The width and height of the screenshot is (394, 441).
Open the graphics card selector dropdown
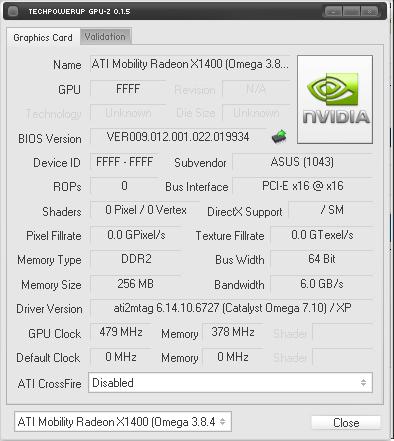(123, 422)
